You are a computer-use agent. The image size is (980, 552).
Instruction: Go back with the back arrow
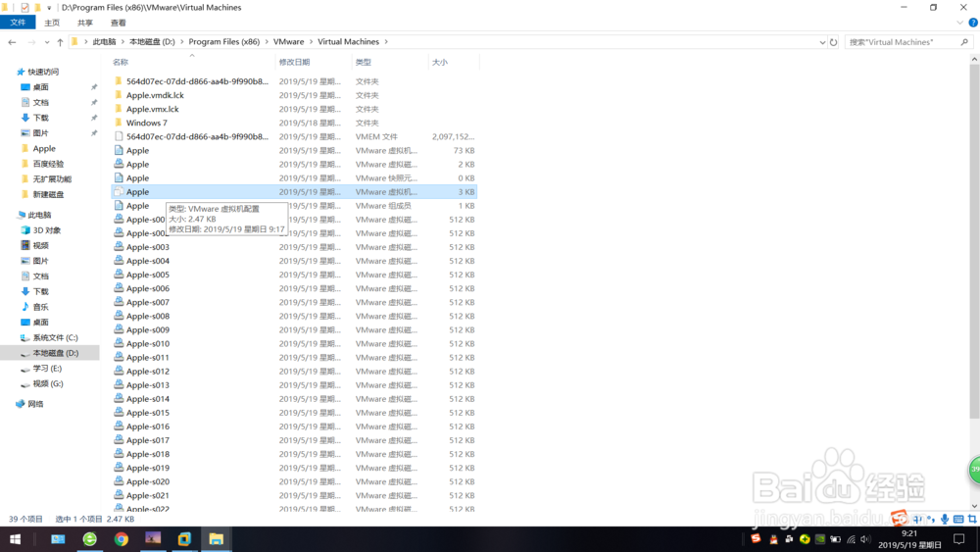[12, 42]
